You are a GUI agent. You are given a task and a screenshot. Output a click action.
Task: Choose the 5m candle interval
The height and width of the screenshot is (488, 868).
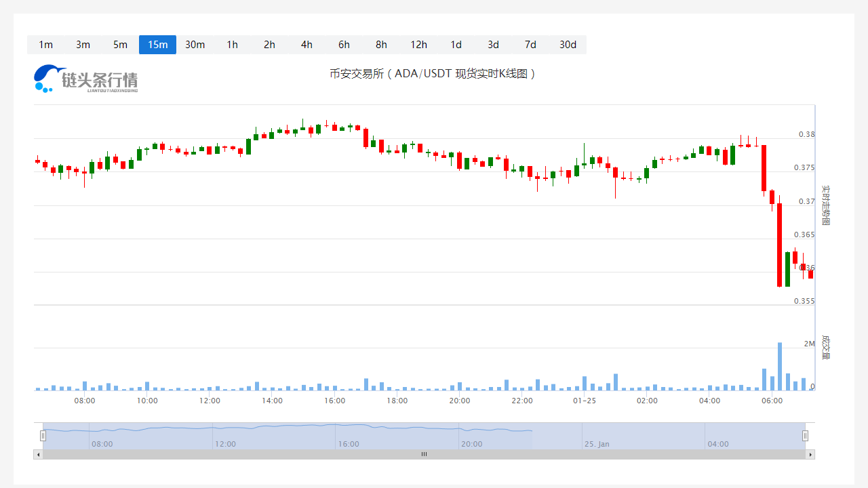point(120,45)
